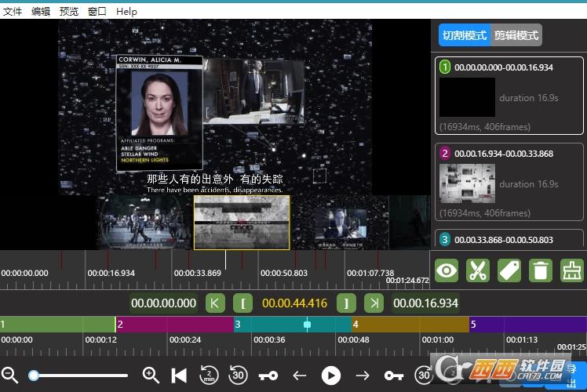The height and width of the screenshot is (392, 587).
Task: Click the 00:00:48 tick on bottom ruler
Action: coord(353,339)
